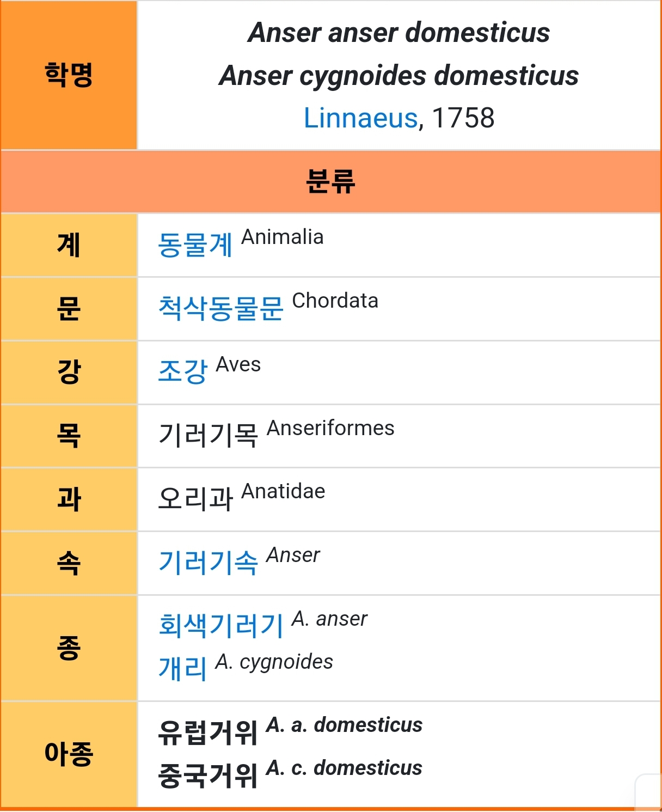Click the 속 row label

69,563
